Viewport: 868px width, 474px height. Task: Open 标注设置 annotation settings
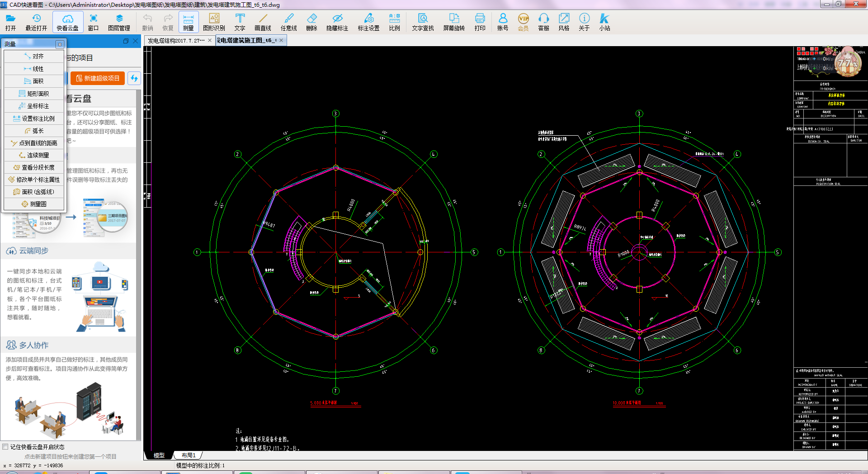(369, 22)
